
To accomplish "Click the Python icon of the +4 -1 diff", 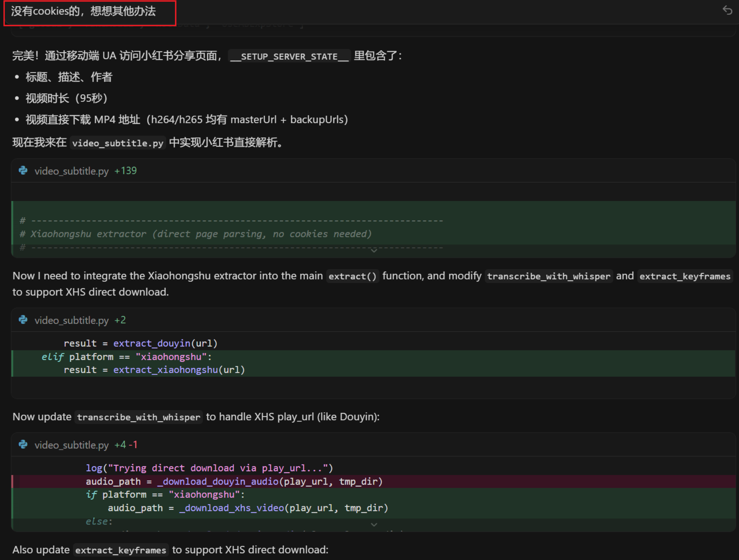I will coord(23,444).
